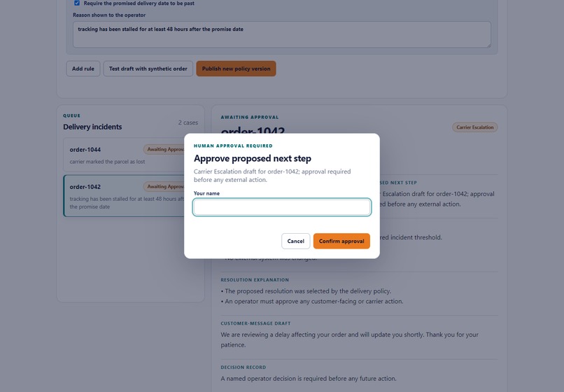Cancel the approval dialog
Screen dimensions: 564x392
tap(296, 241)
